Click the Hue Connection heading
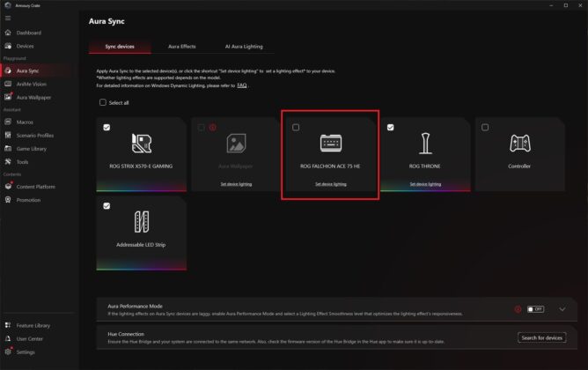 pos(126,334)
